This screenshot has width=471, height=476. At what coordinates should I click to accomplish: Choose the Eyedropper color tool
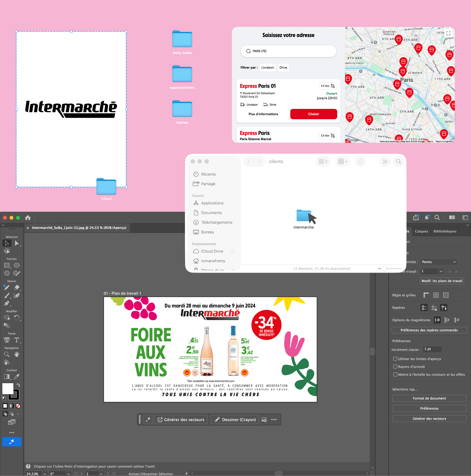17,377
